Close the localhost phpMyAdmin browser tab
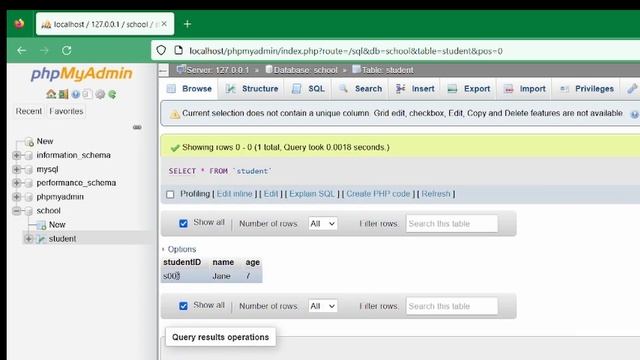Screen dimensions: 640x360 [164, 24]
